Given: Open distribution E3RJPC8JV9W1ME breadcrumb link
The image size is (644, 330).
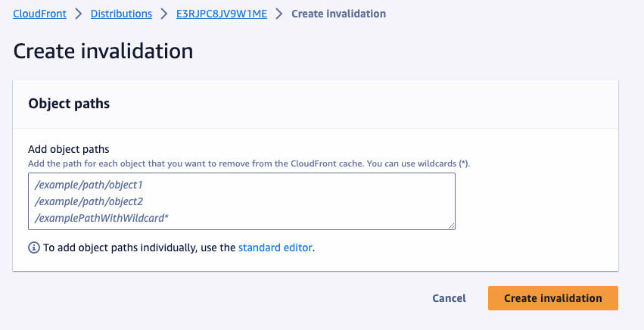Looking at the screenshot, I should coord(222,14).
